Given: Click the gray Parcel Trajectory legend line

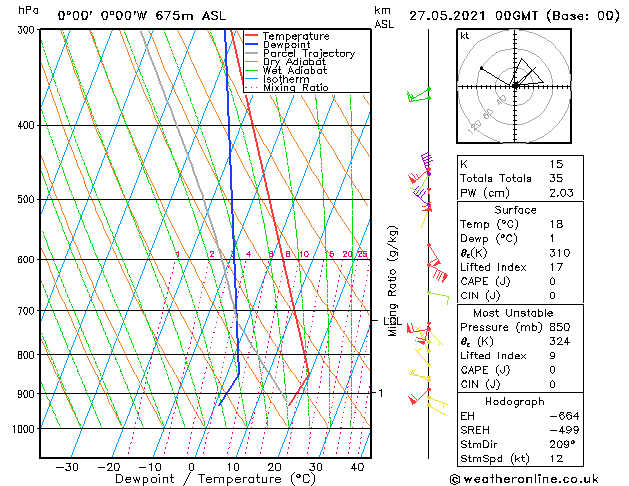Looking at the screenshot, I should (x=251, y=53).
